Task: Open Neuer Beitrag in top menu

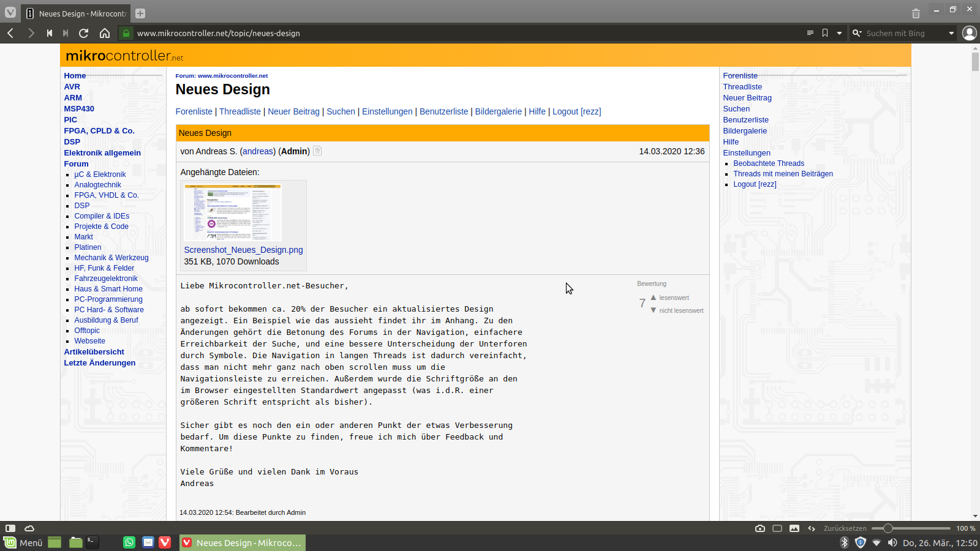Action: [x=293, y=111]
